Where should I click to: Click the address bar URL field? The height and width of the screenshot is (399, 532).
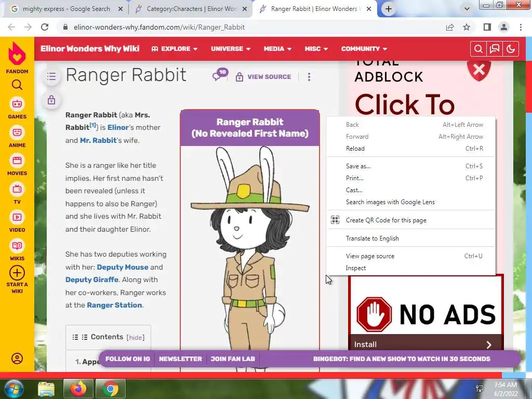click(251, 27)
